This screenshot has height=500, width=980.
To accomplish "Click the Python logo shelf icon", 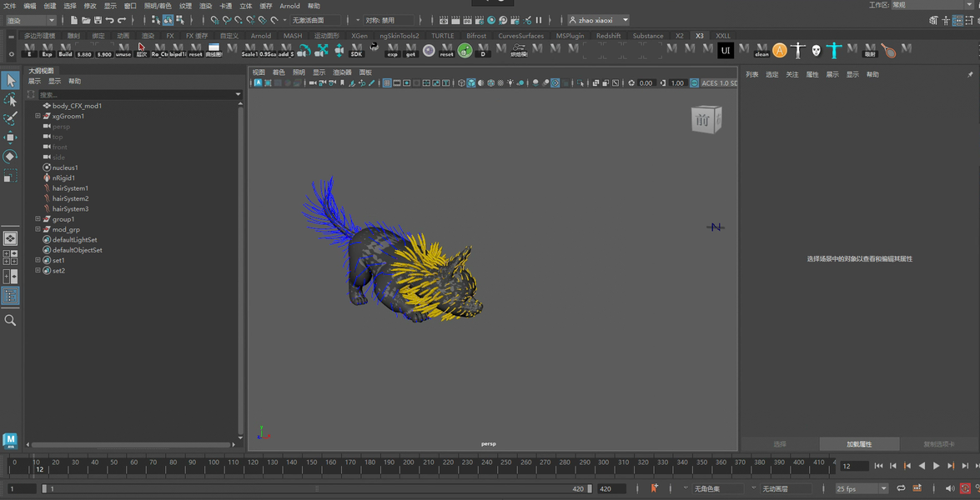I will [374, 47].
